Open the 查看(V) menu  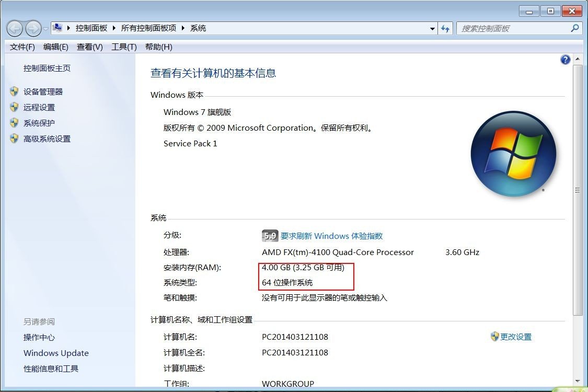(x=89, y=47)
